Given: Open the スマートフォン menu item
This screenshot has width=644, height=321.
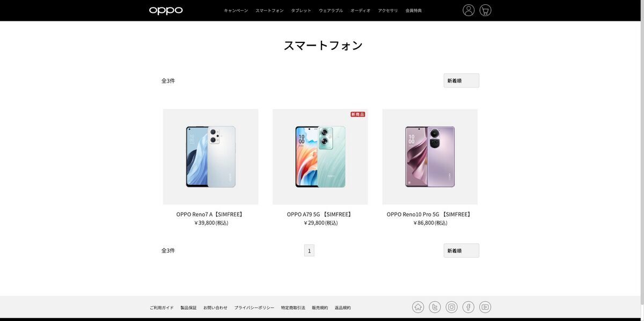Looking at the screenshot, I should (269, 11).
